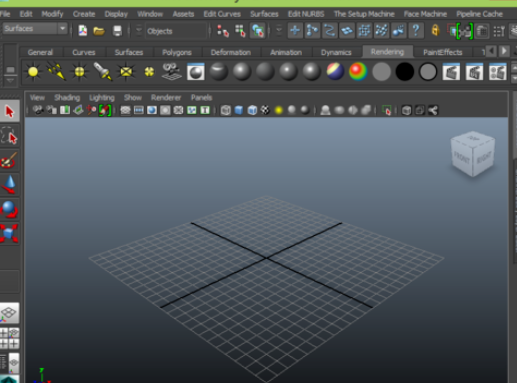Open the Surfaces menu set dropdown

35,29
